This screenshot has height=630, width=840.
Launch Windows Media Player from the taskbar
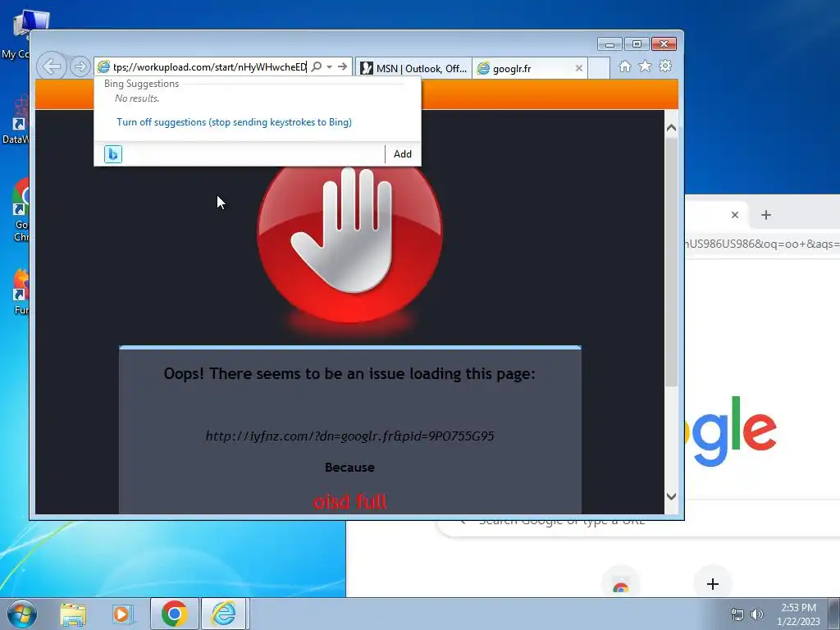click(x=123, y=614)
